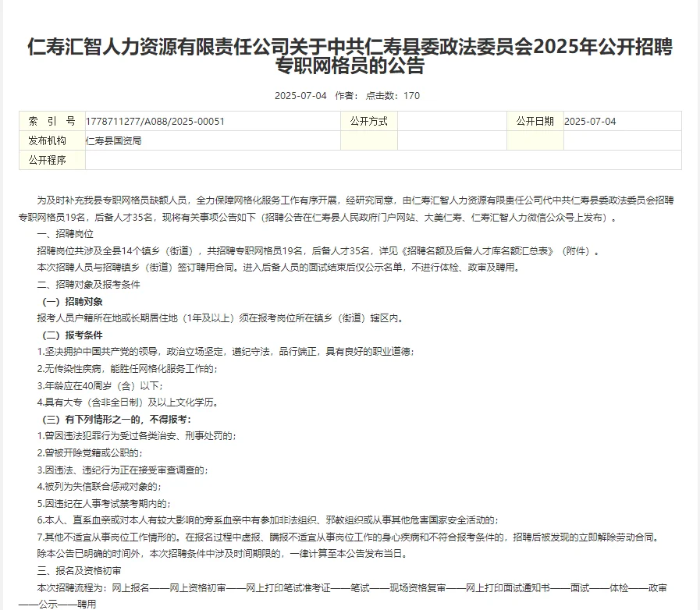Click the line starting 本次招聘人员与招聘镇乡
This screenshot has height=610, width=700.
278,268
